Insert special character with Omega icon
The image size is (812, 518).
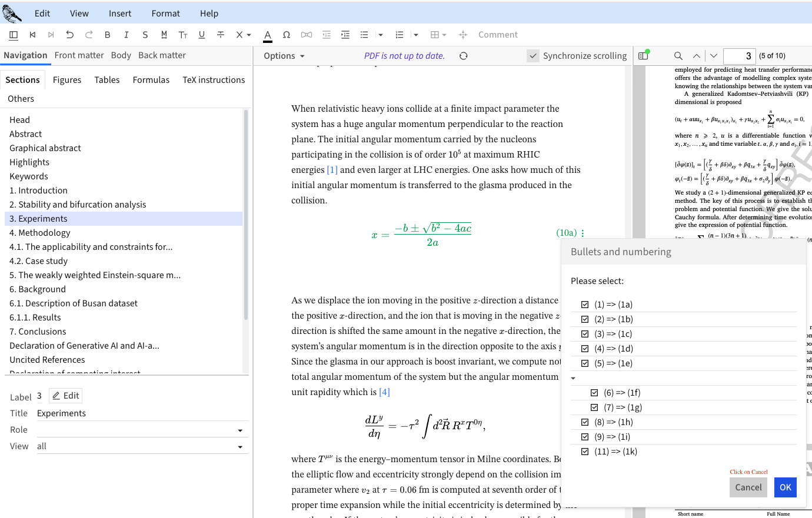[x=287, y=35]
